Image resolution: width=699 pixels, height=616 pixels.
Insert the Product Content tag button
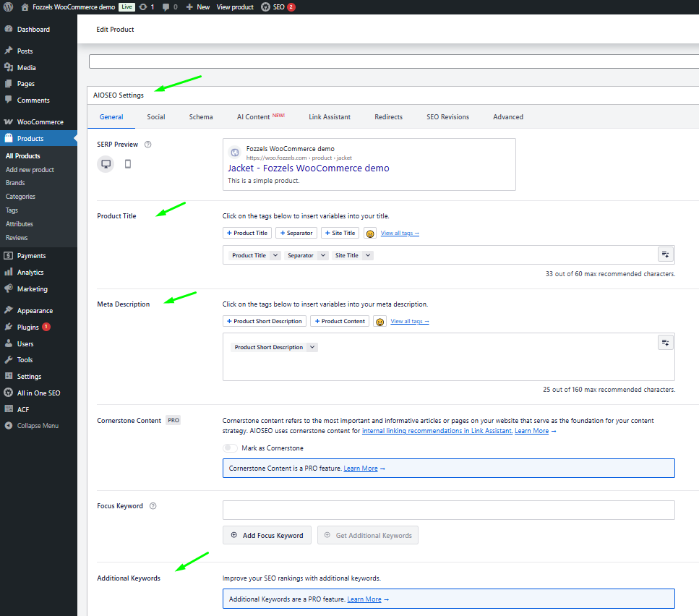coord(340,321)
